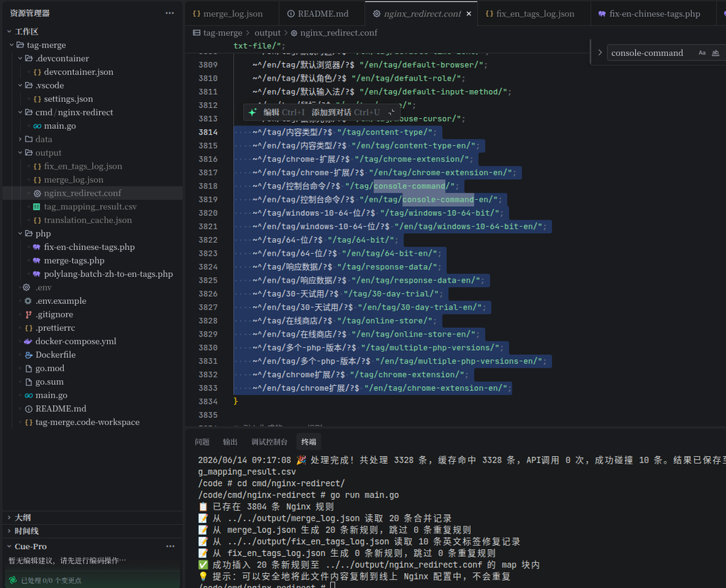Toggle match whole word in find widget
This screenshot has width=726, height=588.
pyautogui.click(x=715, y=52)
